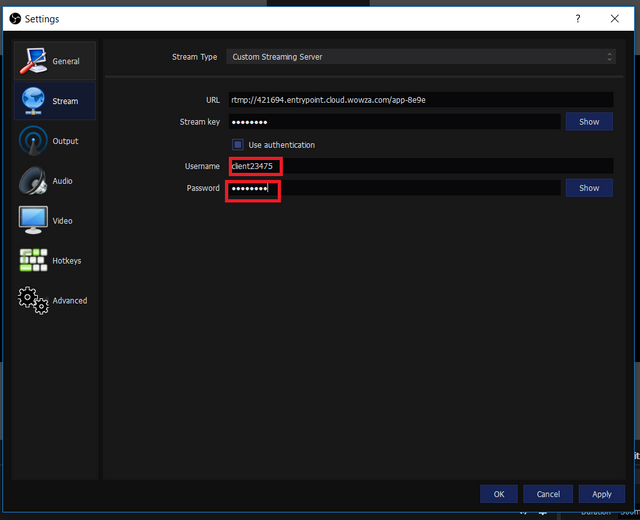Viewport: 640px width, 520px height.
Task: Switch to the Video label tab
Action: pos(62,221)
